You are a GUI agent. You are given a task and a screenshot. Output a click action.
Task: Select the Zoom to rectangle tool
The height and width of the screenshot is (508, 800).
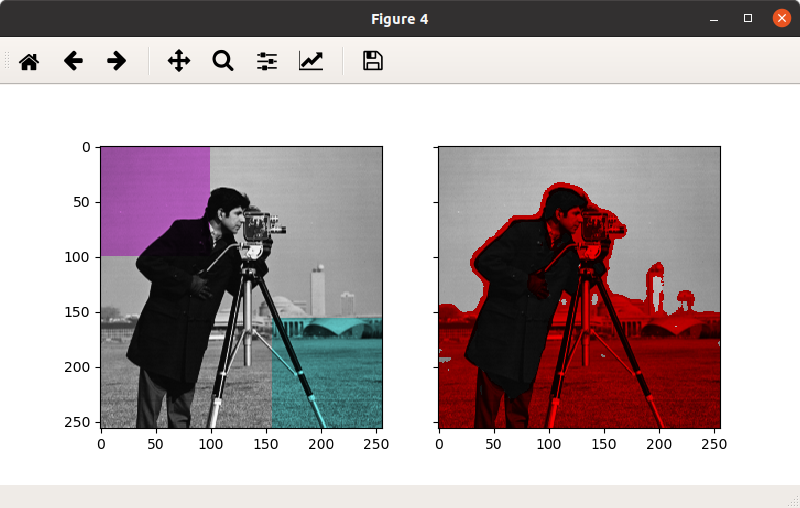point(223,61)
